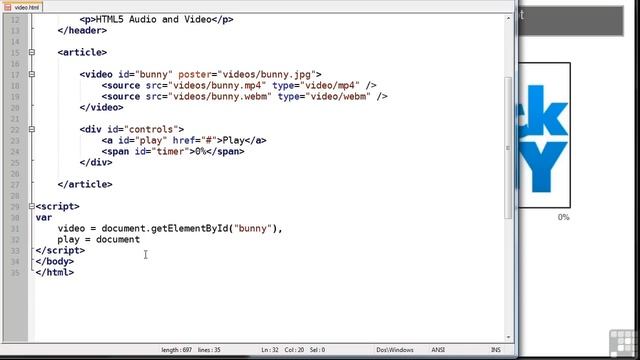This screenshot has height=360, width=640.
Task: Click the closing </div> tag
Action: click(x=96, y=162)
